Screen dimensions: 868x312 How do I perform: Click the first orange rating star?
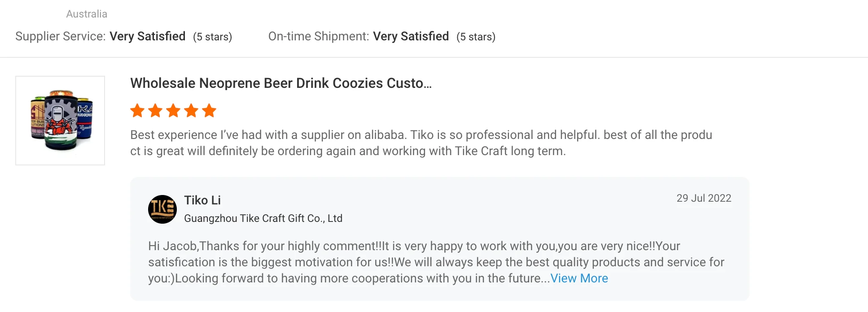point(137,110)
